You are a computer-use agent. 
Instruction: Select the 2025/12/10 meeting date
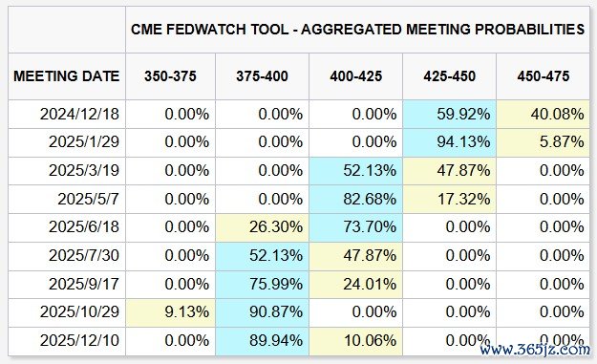(x=79, y=340)
